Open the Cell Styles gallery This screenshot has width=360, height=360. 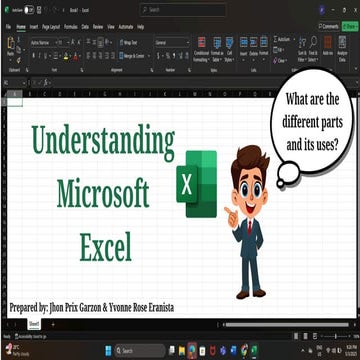(x=229, y=49)
